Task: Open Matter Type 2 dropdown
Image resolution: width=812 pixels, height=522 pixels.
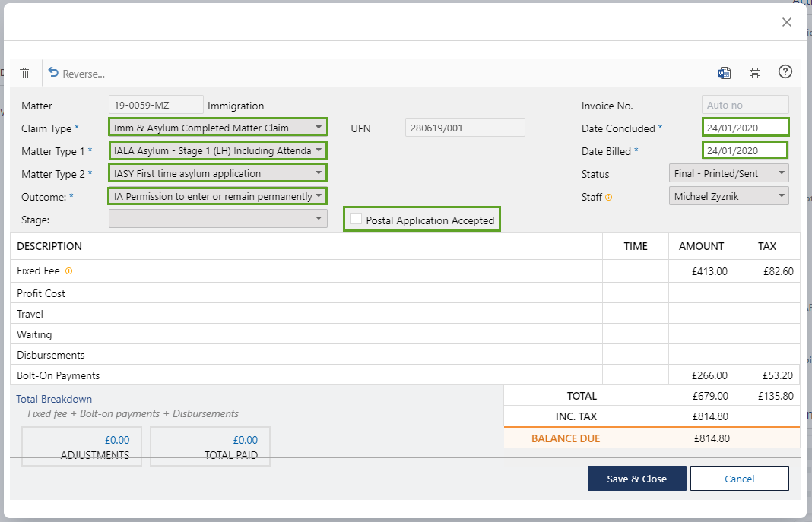Action: point(218,173)
